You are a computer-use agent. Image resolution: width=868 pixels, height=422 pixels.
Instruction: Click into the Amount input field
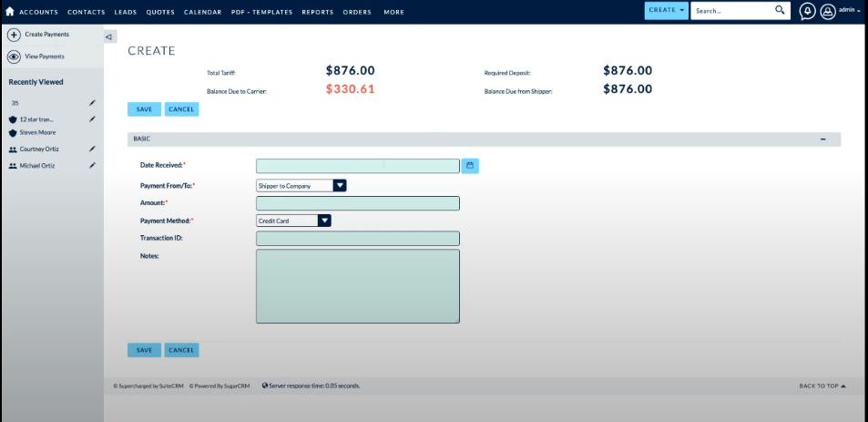(357, 203)
